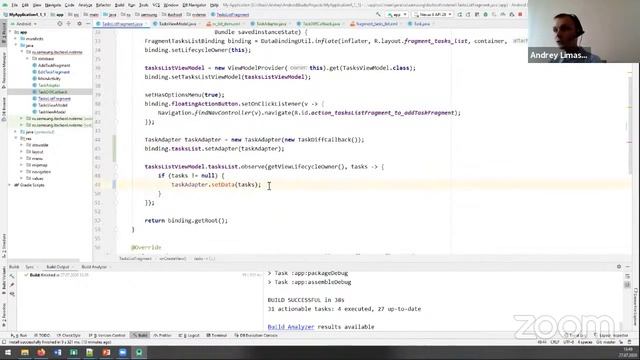Click Build Analyzer link in build output
This screenshot has width=640, height=360.
click(291, 327)
